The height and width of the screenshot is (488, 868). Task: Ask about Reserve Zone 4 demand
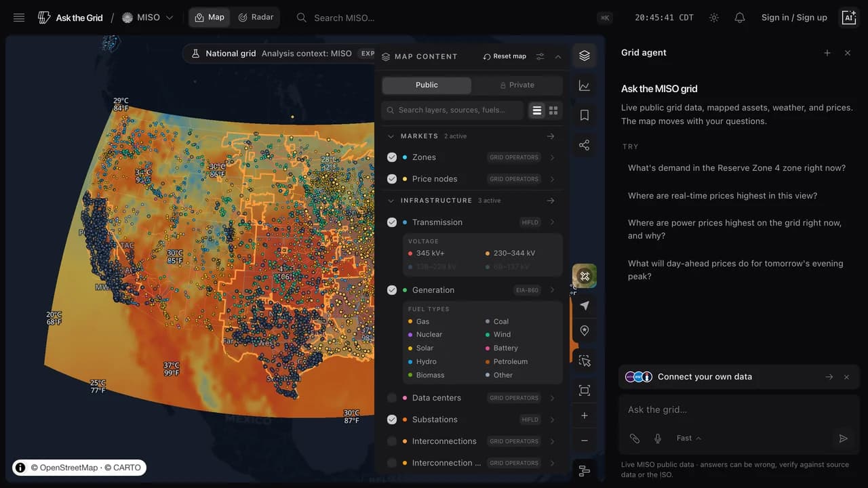(x=736, y=168)
